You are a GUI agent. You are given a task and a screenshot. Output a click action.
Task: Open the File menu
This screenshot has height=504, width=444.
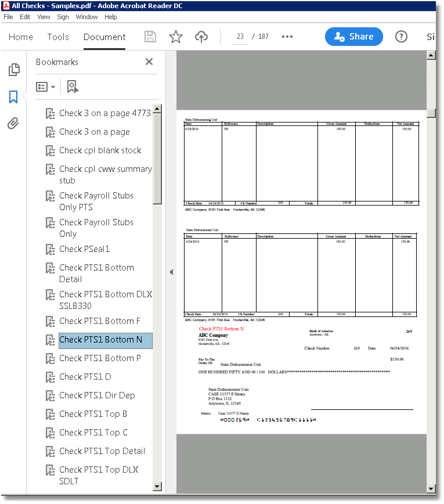(x=8, y=17)
